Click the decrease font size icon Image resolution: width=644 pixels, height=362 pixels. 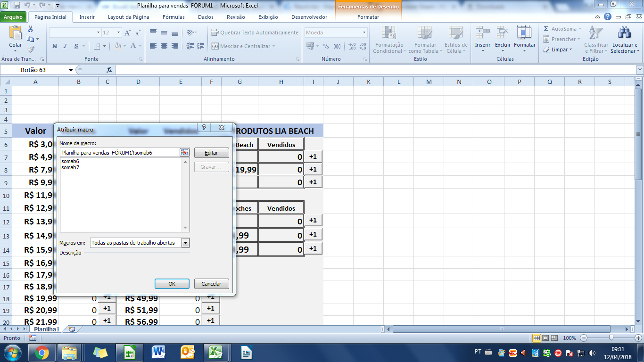[x=138, y=33]
